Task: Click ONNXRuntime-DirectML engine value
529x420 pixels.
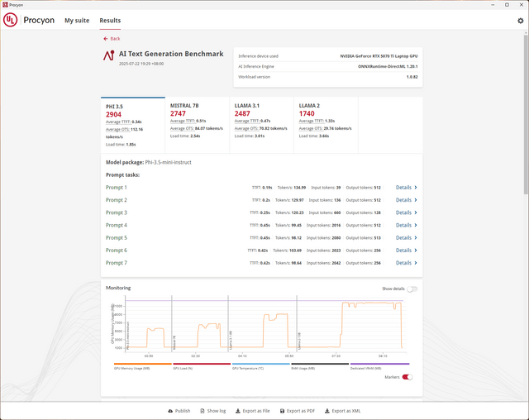Action: (x=388, y=66)
